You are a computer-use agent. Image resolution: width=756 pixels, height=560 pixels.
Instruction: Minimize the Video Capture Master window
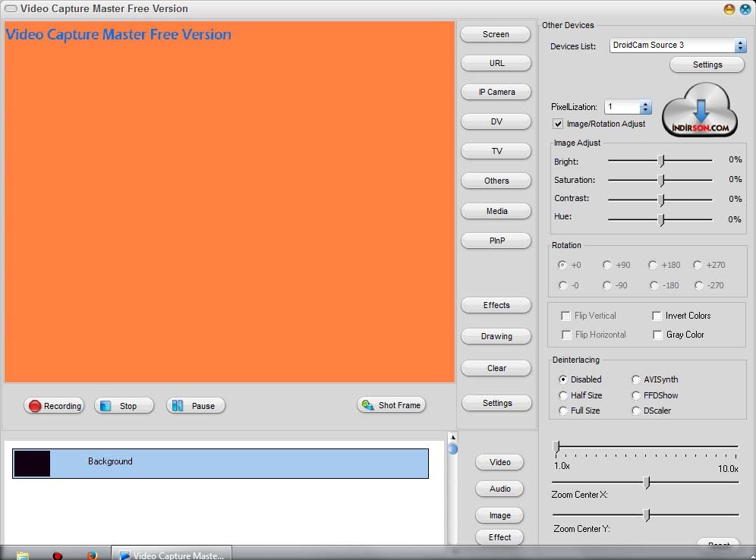click(729, 9)
